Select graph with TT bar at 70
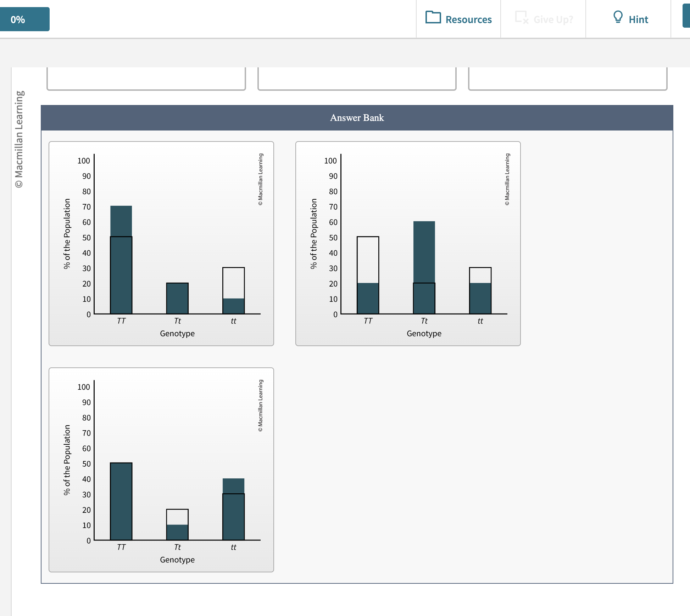690x616 pixels. [x=161, y=243]
